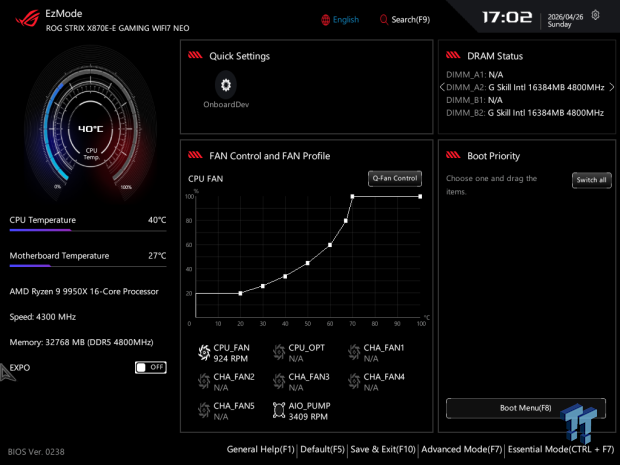Select the CHA_FAN2 fan icon
This screenshot has height=465, width=620.
coord(204,382)
